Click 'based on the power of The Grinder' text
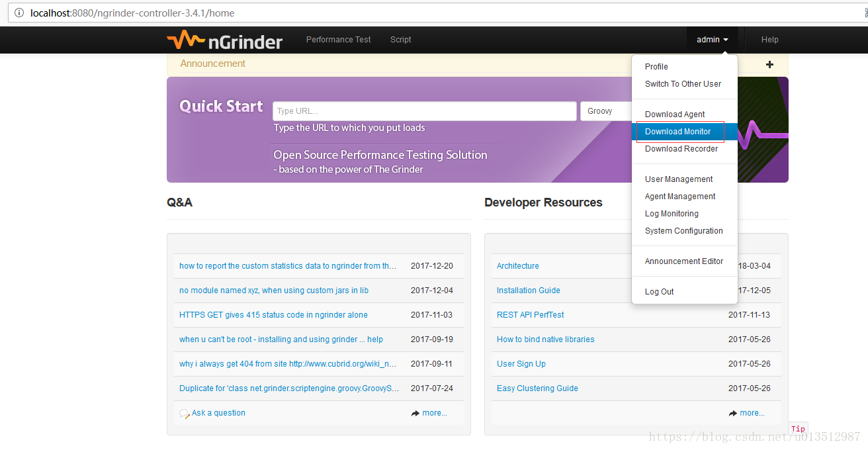The image size is (868, 450). [x=349, y=169]
